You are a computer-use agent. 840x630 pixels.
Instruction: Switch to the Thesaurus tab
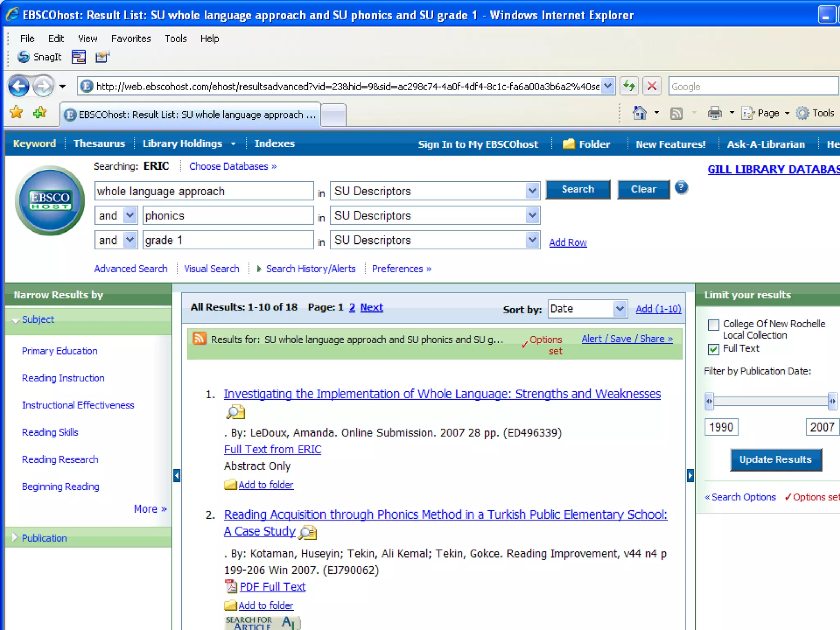99,144
